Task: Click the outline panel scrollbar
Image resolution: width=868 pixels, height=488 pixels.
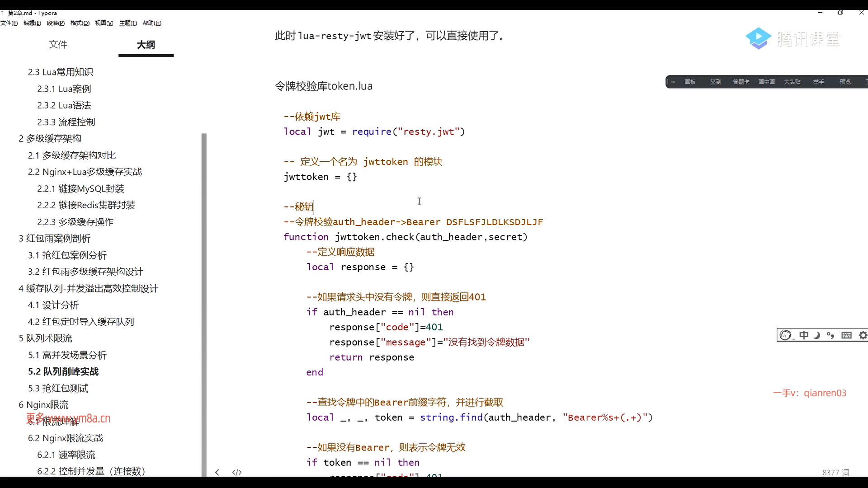Action: (x=204, y=303)
